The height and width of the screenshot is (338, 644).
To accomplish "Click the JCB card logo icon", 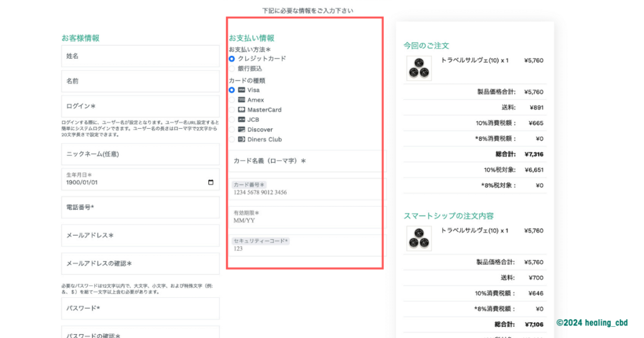I will point(241,119).
